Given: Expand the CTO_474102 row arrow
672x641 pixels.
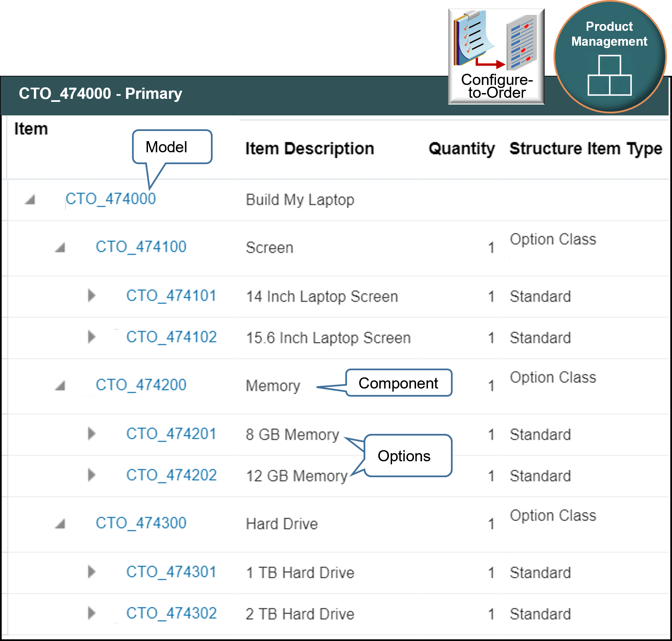Looking at the screenshot, I should point(91,337).
